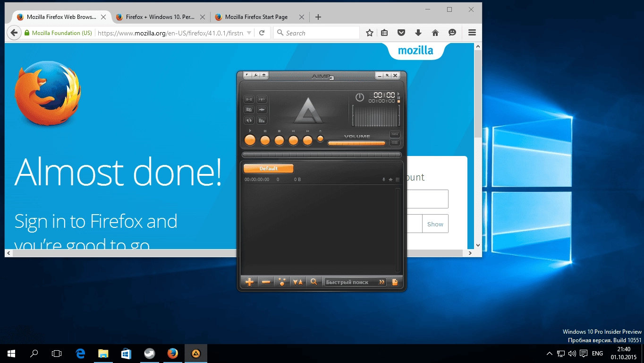Remove files with AIMP's minus button

[266, 282]
